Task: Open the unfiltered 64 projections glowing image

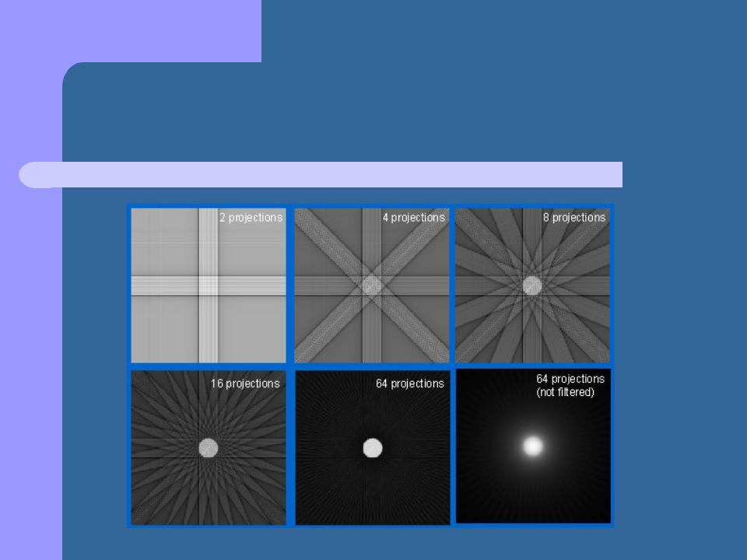Action: click(x=533, y=446)
